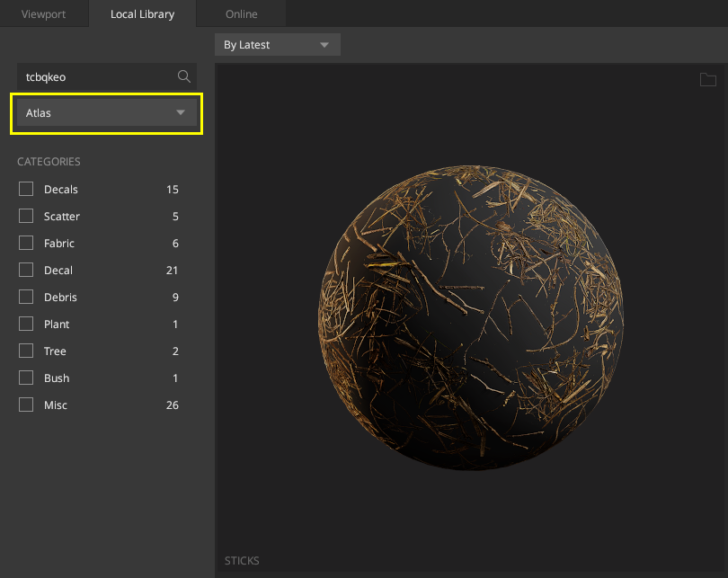Toggle the Fabric category checkbox
Viewport: 728px width, 578px height.
(26, 243)
